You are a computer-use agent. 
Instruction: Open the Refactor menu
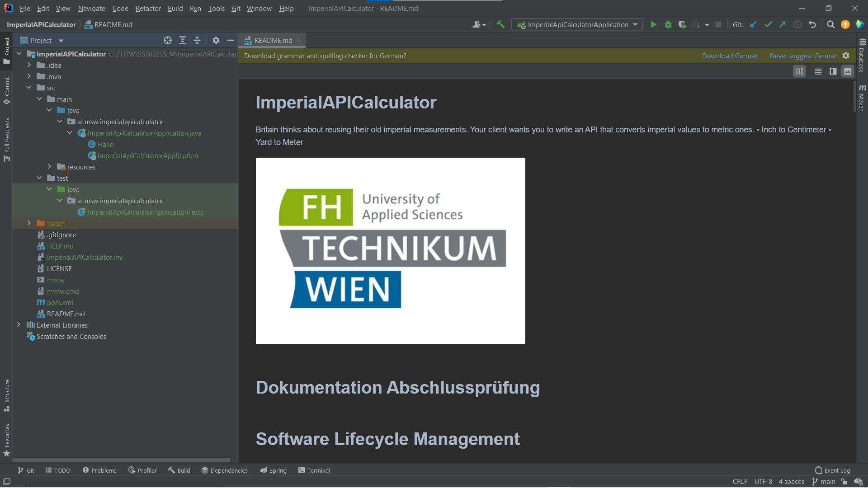(148, 9)
